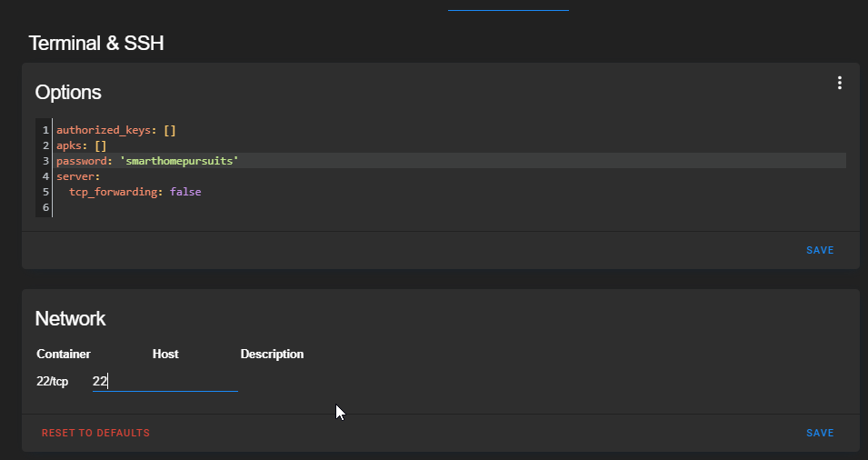868x460 pixels.
Task: Click the Description column header
Action: click(272, 354)
